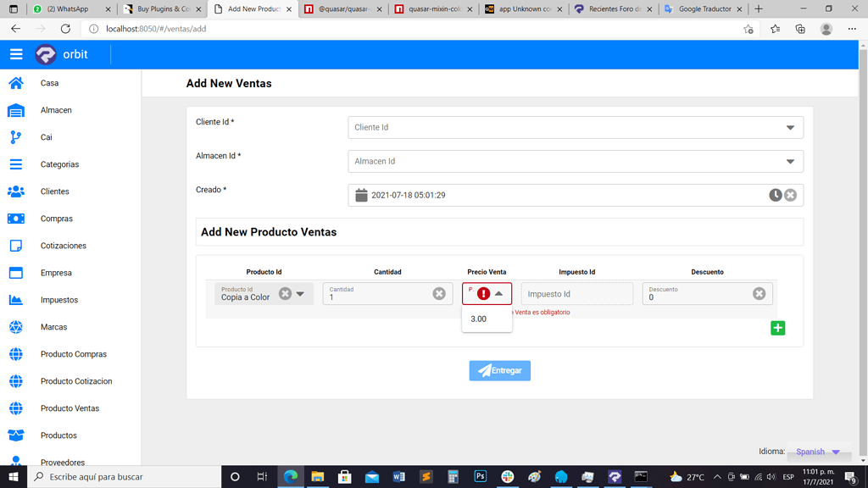Screen dimensions: 868x488
Task: Open the hamburger navigation menu
Action: 16,53
